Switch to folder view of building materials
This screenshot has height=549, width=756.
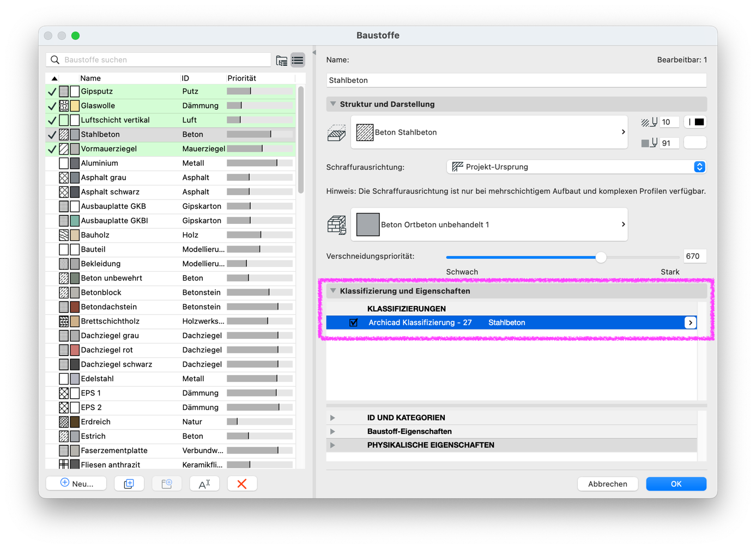(282, 60)
